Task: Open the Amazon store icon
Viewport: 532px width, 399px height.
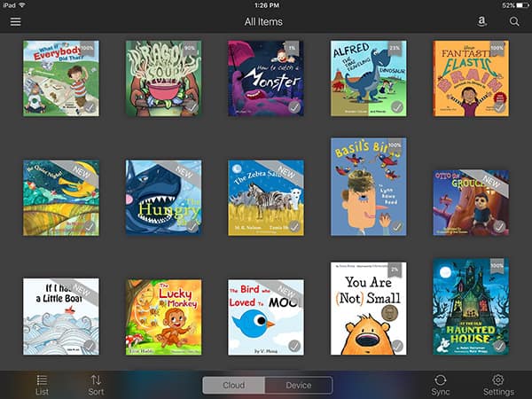Action: 481,21
